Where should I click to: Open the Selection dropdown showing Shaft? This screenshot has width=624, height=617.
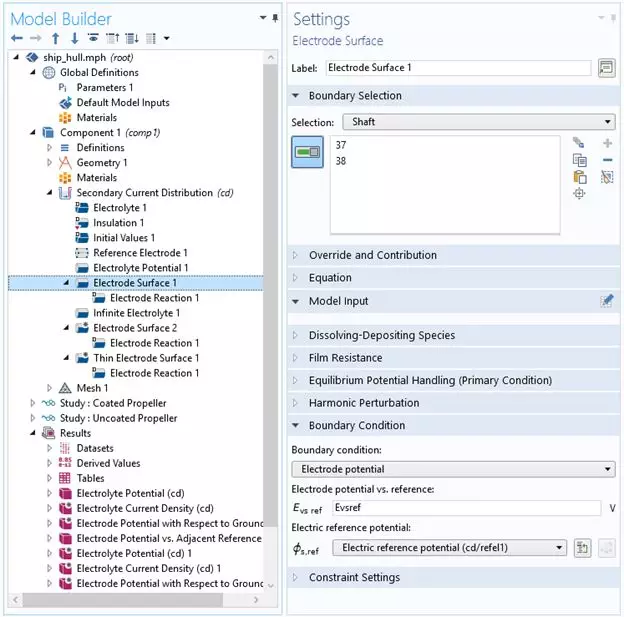coord(478,122)
